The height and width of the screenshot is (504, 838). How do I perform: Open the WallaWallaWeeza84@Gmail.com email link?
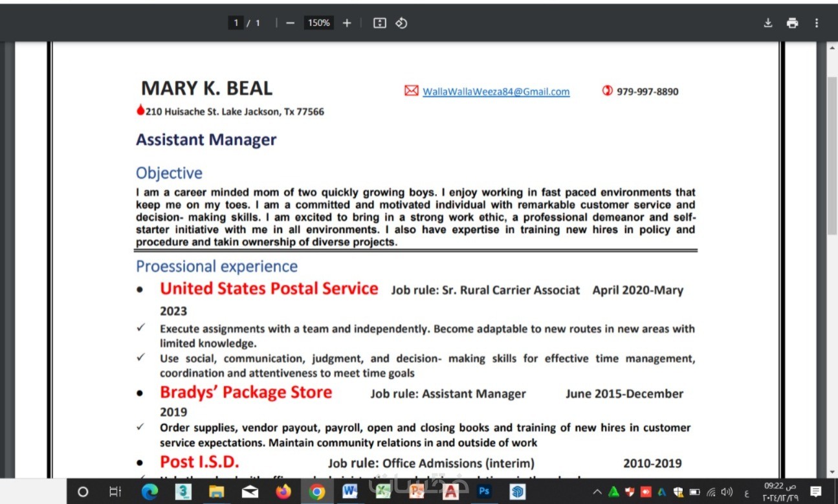(x=496, y=92)
